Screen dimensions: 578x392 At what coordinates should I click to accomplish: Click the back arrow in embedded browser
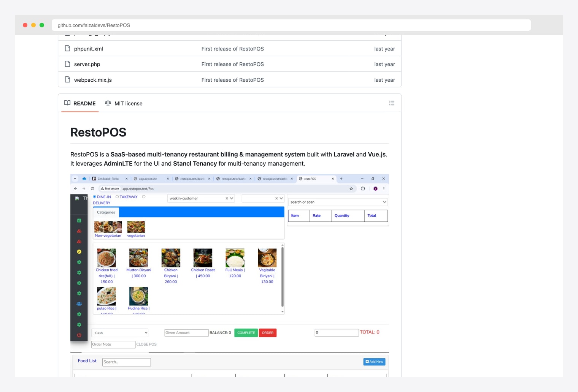click(x=75, y=189)
